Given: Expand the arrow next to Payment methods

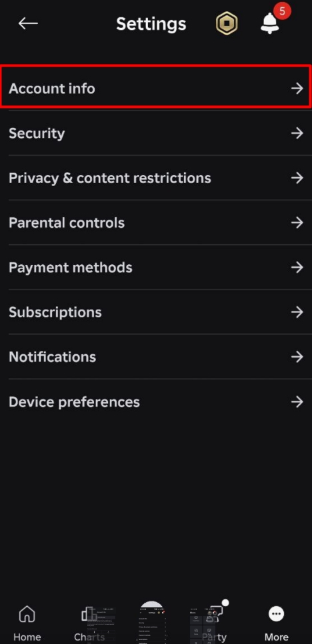Looking at the screenshot, I should click(297, 267).
